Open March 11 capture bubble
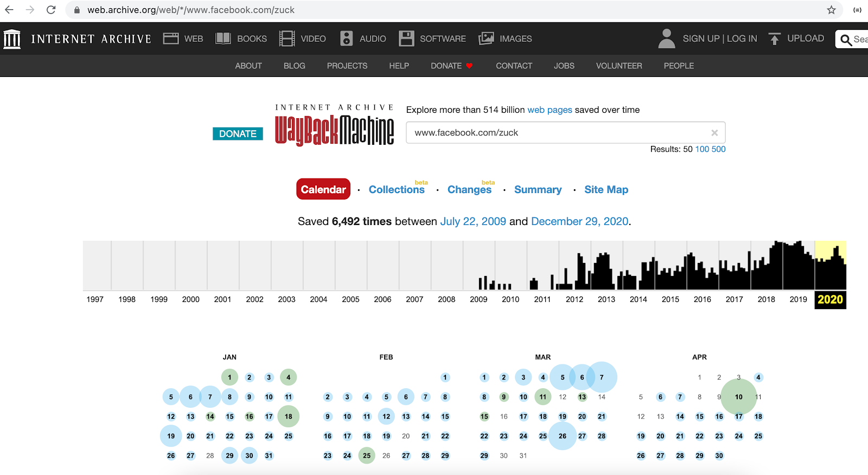The height and width of the screenshot is (475, 868). click(543, 397)
